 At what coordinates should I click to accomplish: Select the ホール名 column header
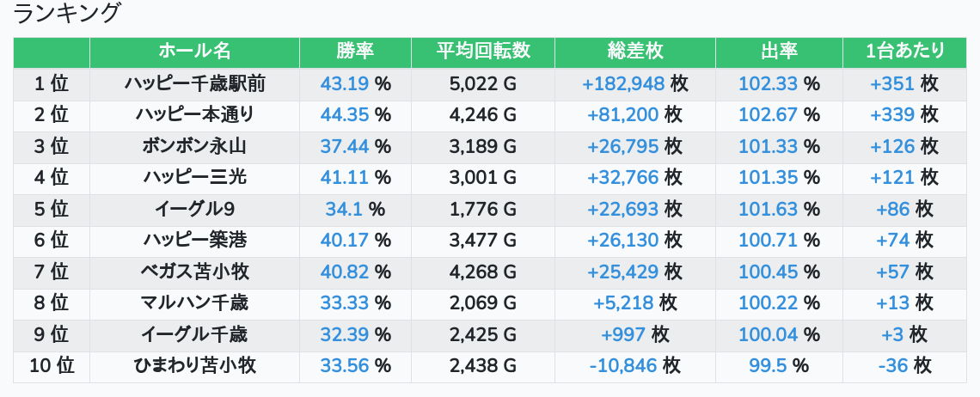(x=194, y=52)
